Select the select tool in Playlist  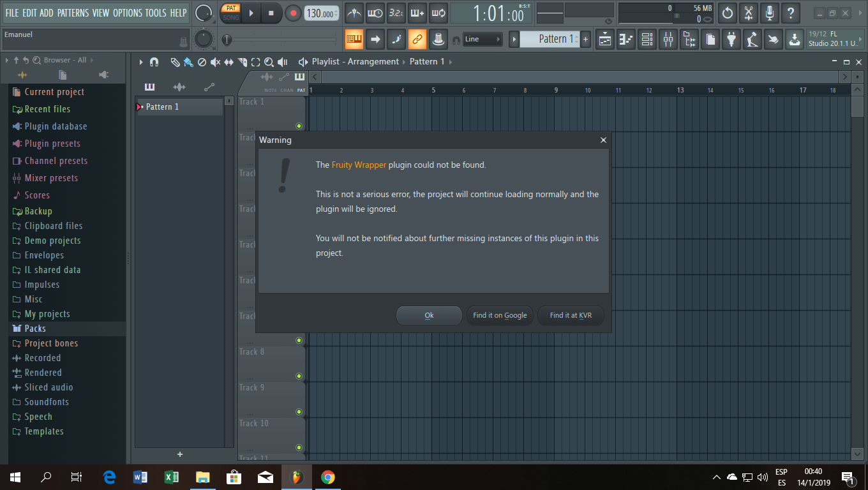click(x=255, y=62)
